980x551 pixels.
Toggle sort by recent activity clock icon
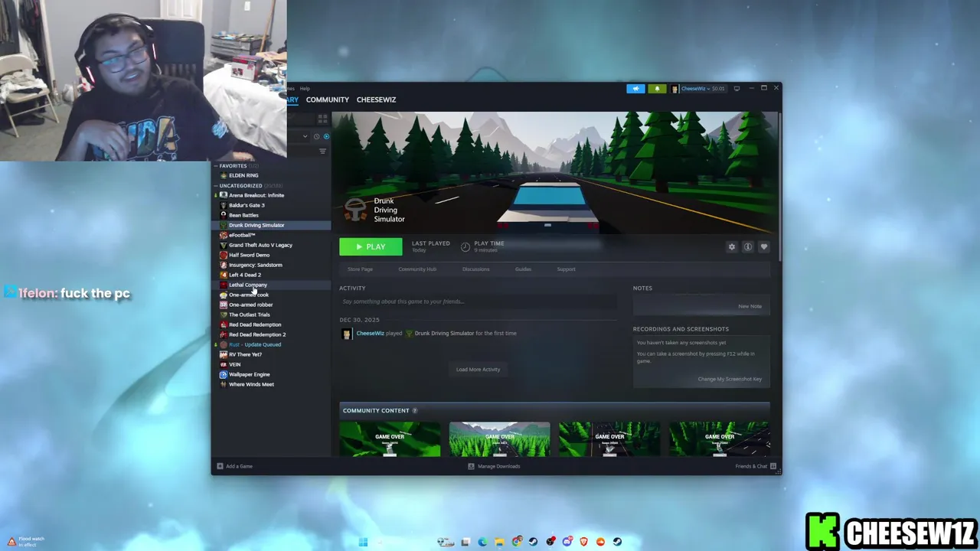coord(316,136)
